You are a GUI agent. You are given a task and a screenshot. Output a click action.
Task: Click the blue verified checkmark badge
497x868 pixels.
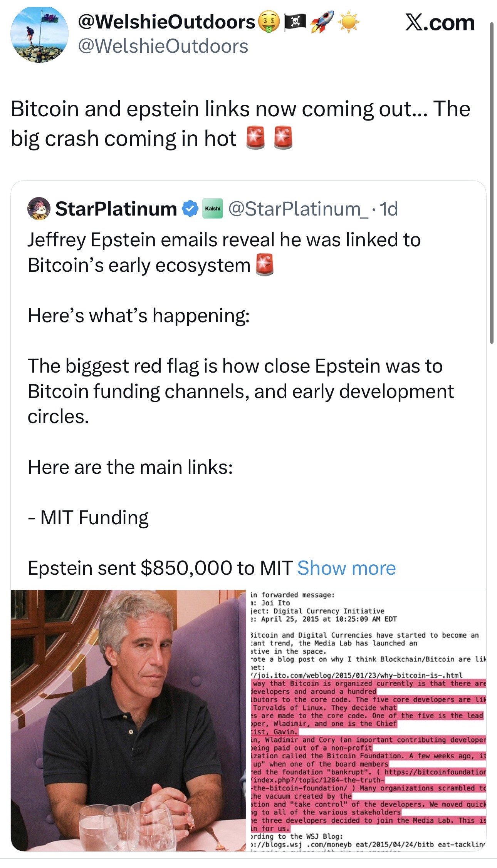click(x=190, y=209)
